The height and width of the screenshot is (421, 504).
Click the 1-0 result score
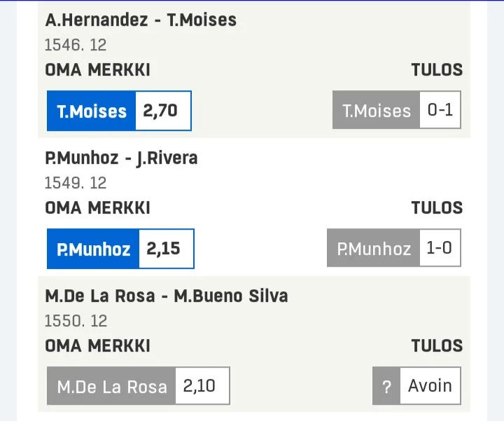[440, 249]
